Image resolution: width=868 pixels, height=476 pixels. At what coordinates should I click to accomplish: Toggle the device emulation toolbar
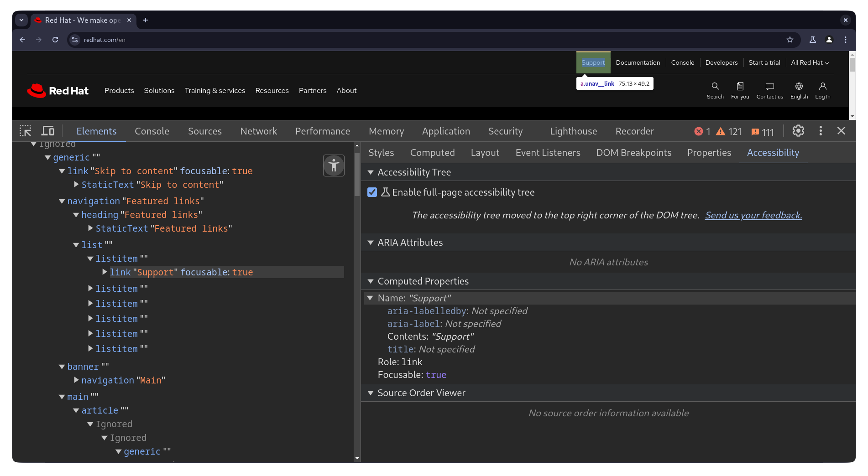click(x=47, y=131)
